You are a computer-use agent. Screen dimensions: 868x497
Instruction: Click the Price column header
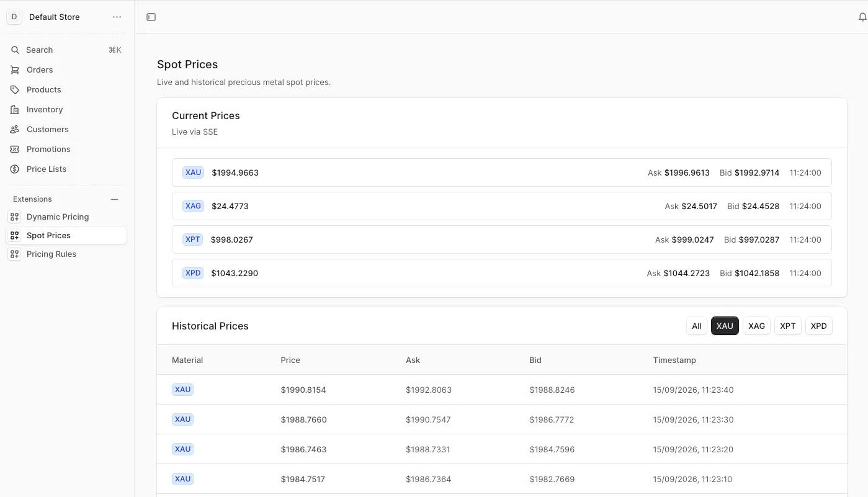click(290, 360)
